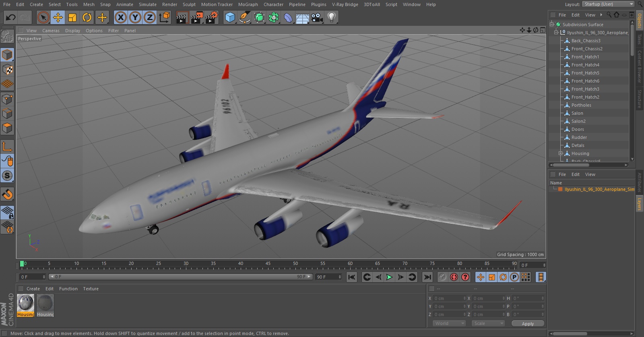Select the Portholes object
644x337 pixels.
pos(581,105)
